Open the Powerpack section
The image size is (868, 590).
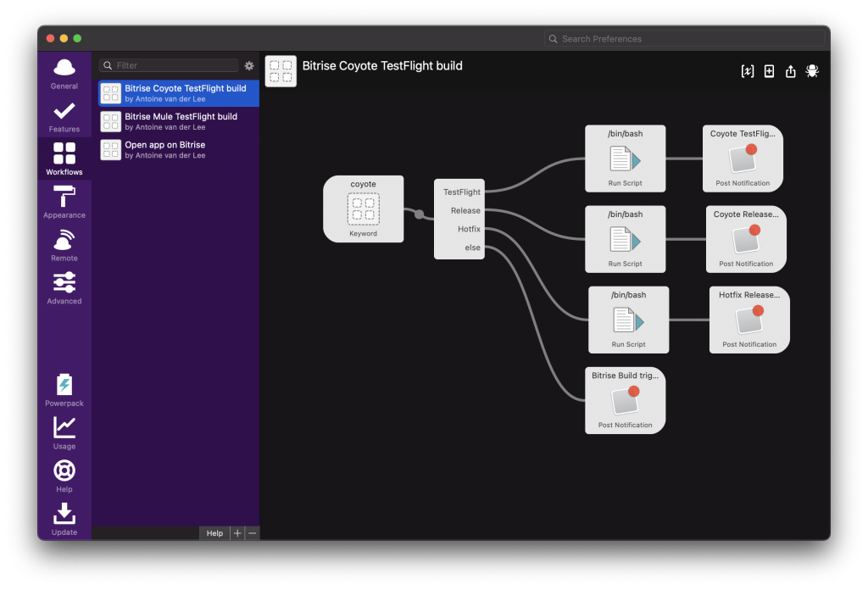point(64,390)
